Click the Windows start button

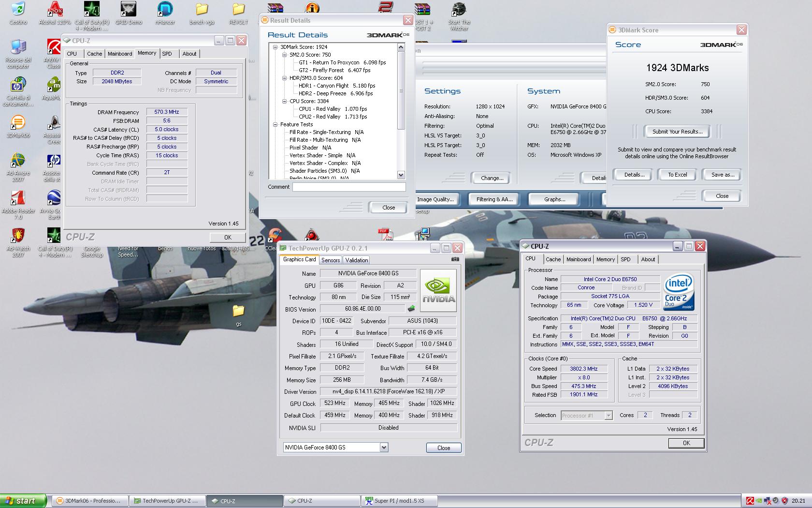click(x=23, y=501)
